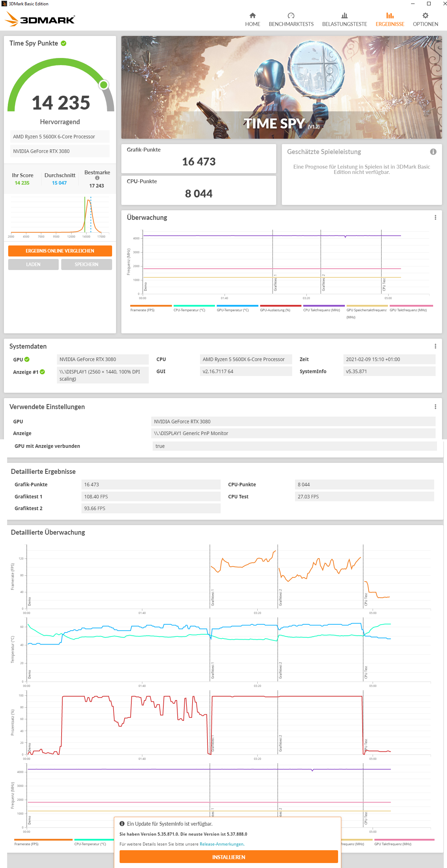Click AMD Ryzen 5 5600X under score gauge

coord(60,137)
